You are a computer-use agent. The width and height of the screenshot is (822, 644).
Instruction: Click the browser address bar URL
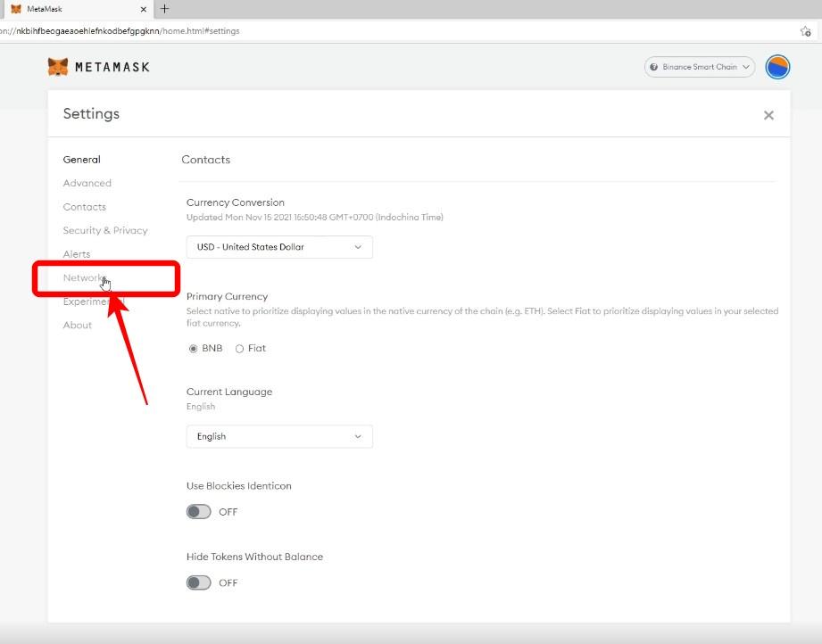point(120,31)
